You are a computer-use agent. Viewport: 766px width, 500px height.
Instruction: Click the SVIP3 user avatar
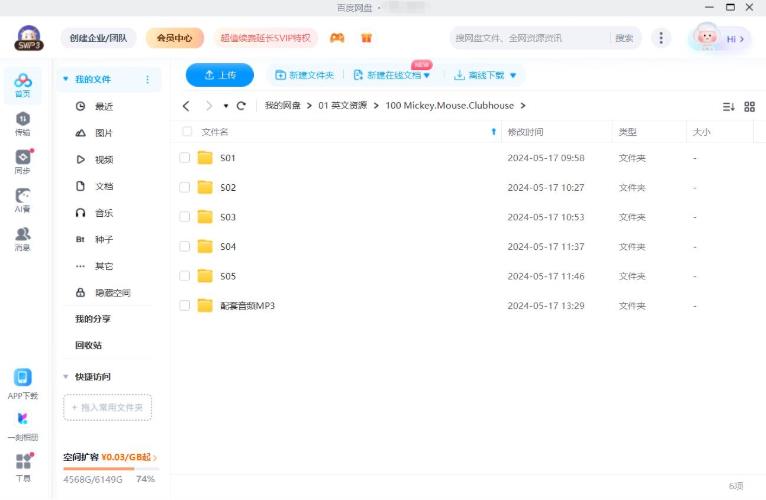click(x=28, y=38)
